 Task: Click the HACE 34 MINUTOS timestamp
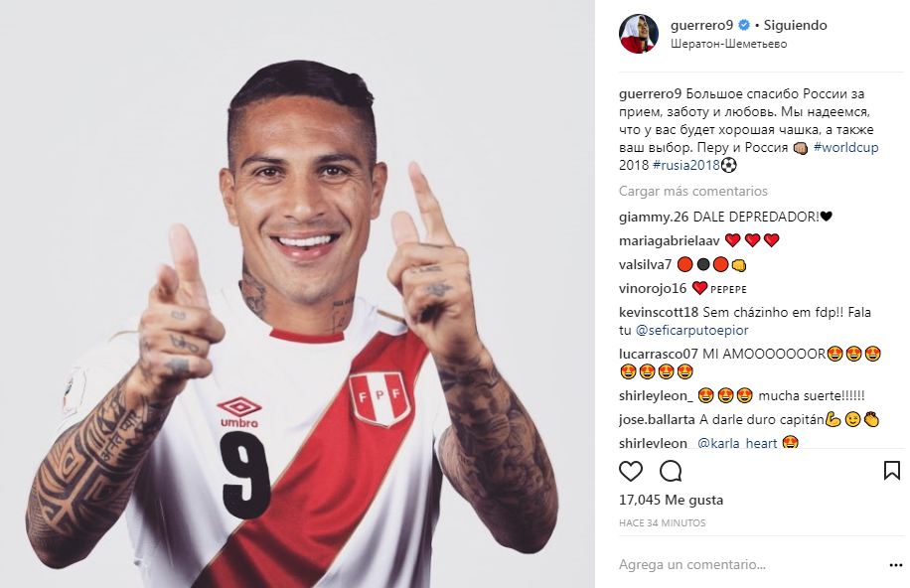(x=663, y=523)
